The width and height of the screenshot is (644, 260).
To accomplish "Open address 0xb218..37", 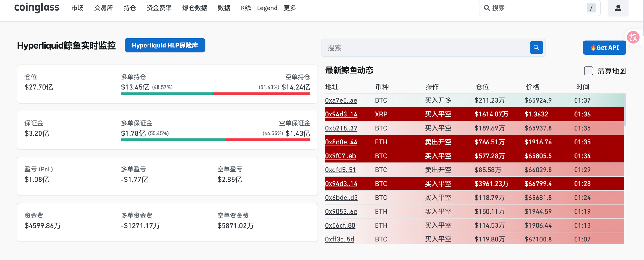I will [341, 128].
